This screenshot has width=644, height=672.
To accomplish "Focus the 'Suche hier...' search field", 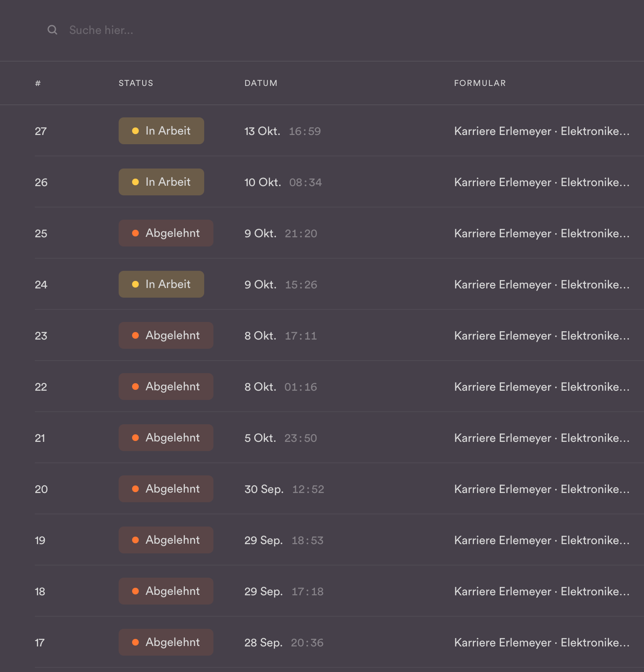I will tap(101, 30).
